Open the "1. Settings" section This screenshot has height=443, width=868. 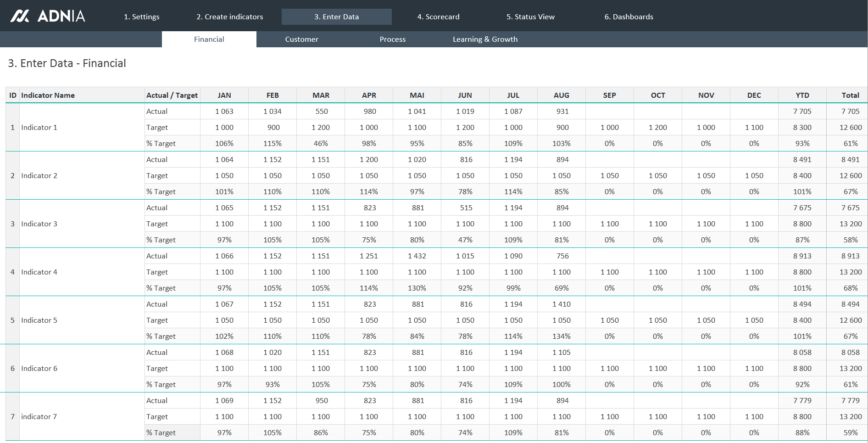coord(142,17)
